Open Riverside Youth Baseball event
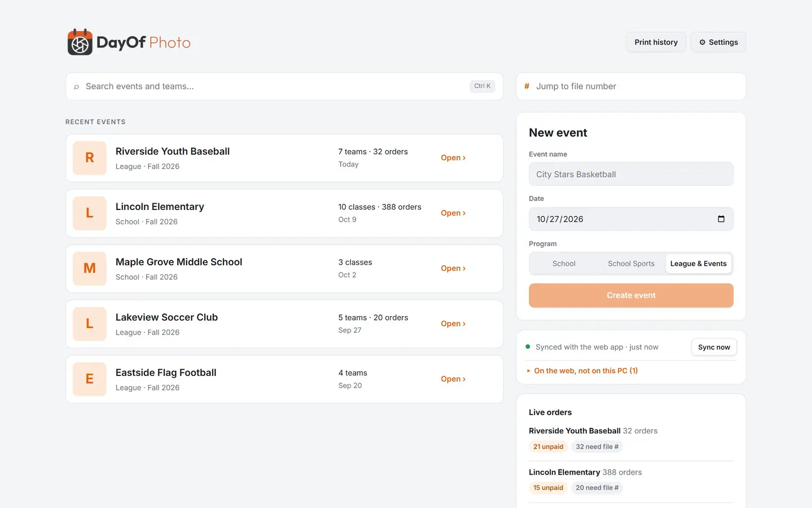 453,158
